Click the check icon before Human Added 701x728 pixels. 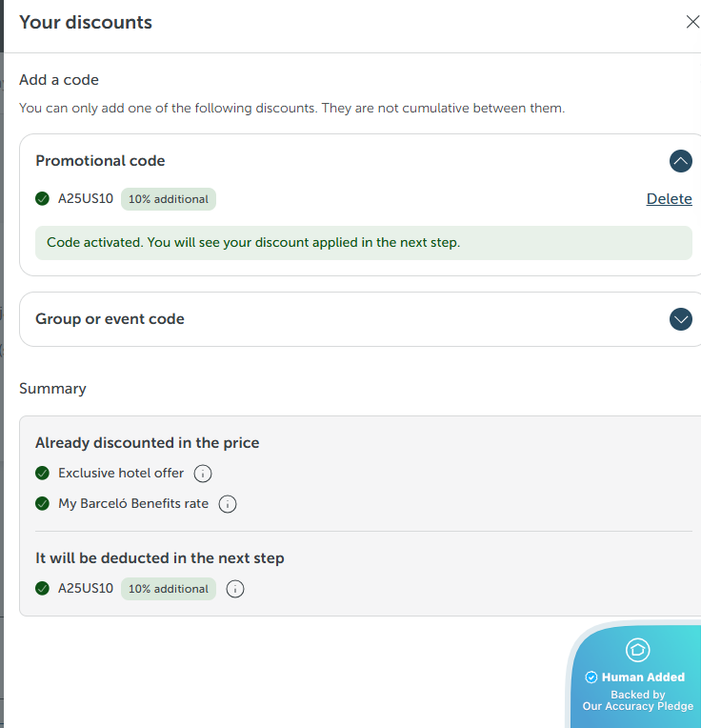pyautogui.click(x=591, y=677)
